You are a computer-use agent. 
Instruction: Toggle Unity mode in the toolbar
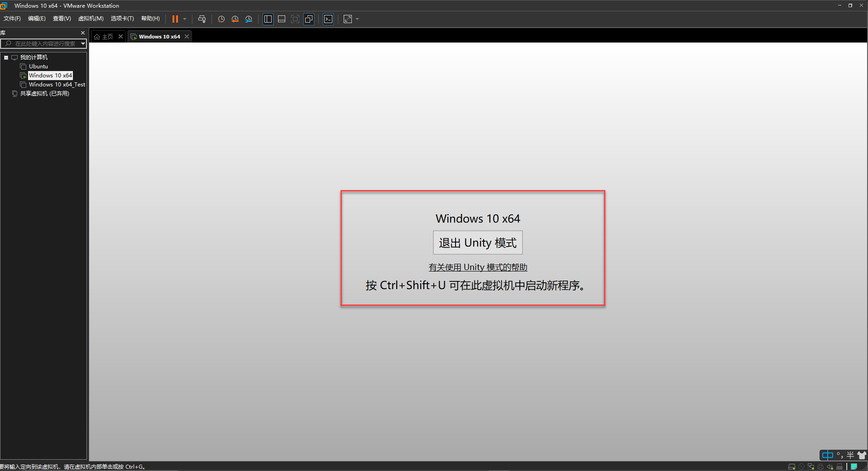pos(309,19)
